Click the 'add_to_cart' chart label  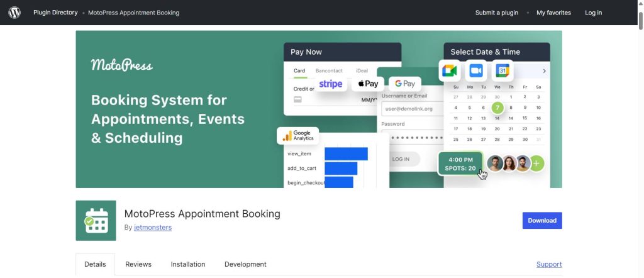(302, 168)
